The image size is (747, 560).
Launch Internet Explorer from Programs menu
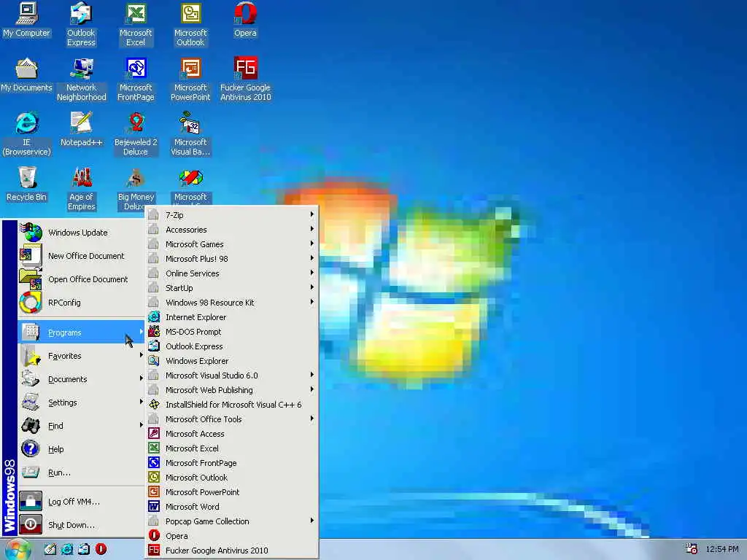tap(231, 317)
